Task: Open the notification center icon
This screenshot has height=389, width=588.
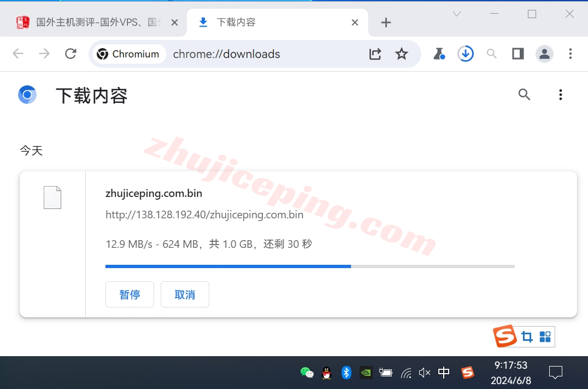Action: point(555,373)
